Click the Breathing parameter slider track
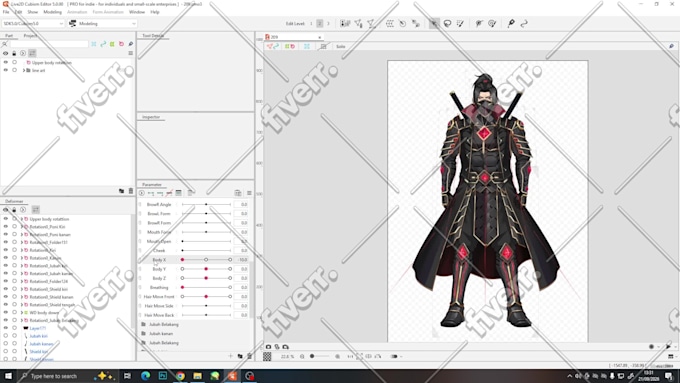 tap(206, 288)
